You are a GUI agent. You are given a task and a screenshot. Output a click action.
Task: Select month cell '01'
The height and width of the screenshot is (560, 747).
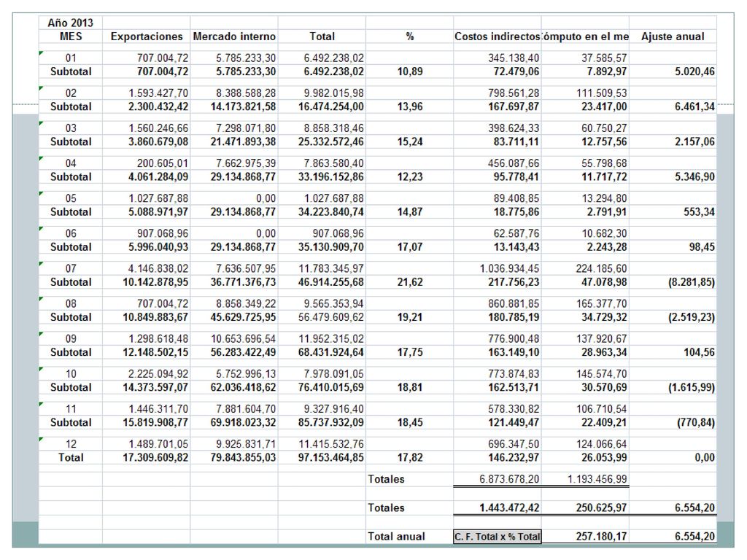[x=71, y=58]
